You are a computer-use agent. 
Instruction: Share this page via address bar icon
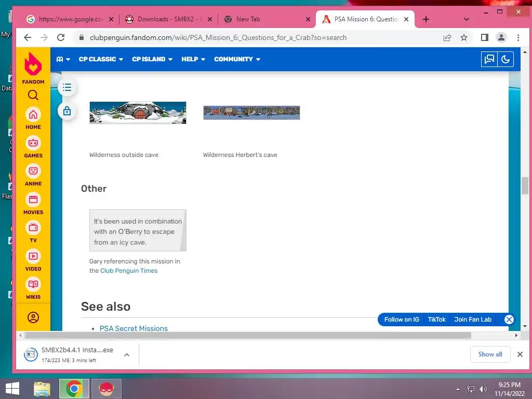pyautogui.click(x=447, y=37)
